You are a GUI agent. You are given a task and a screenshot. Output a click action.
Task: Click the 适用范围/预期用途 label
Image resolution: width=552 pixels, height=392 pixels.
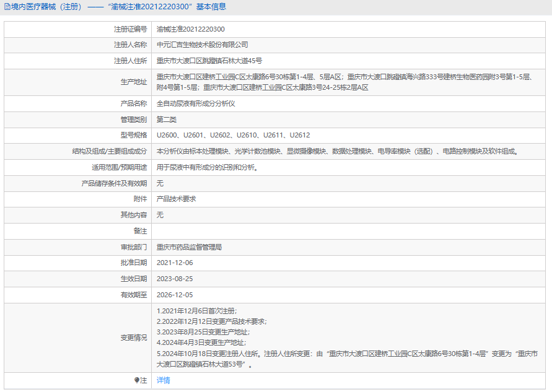tap(120, 167)
